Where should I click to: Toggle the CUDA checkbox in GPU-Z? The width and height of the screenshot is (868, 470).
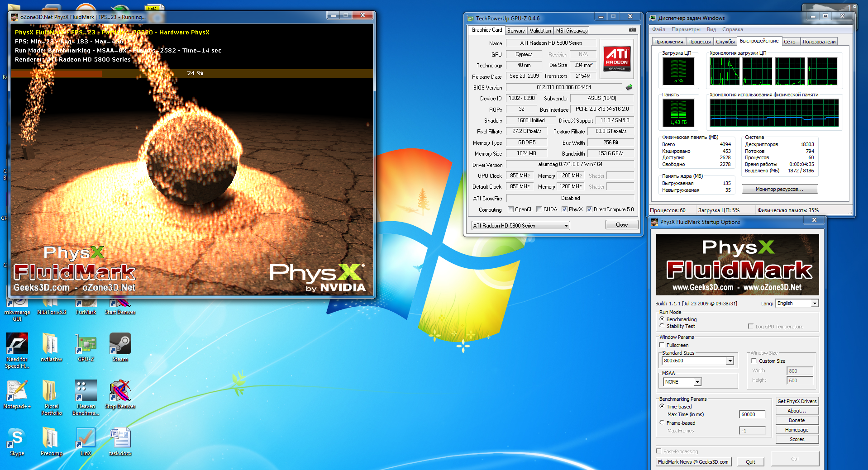point(539,209)
